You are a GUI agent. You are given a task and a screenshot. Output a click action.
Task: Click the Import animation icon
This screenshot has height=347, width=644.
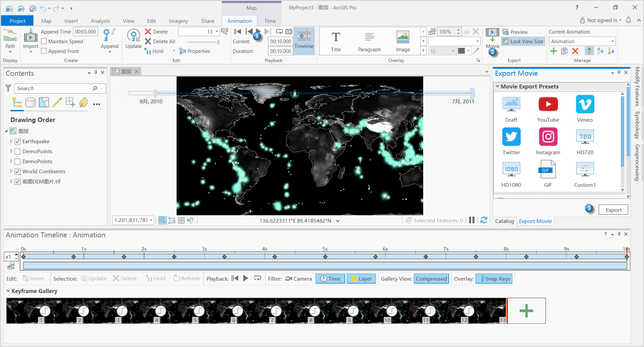coord(30,37)
